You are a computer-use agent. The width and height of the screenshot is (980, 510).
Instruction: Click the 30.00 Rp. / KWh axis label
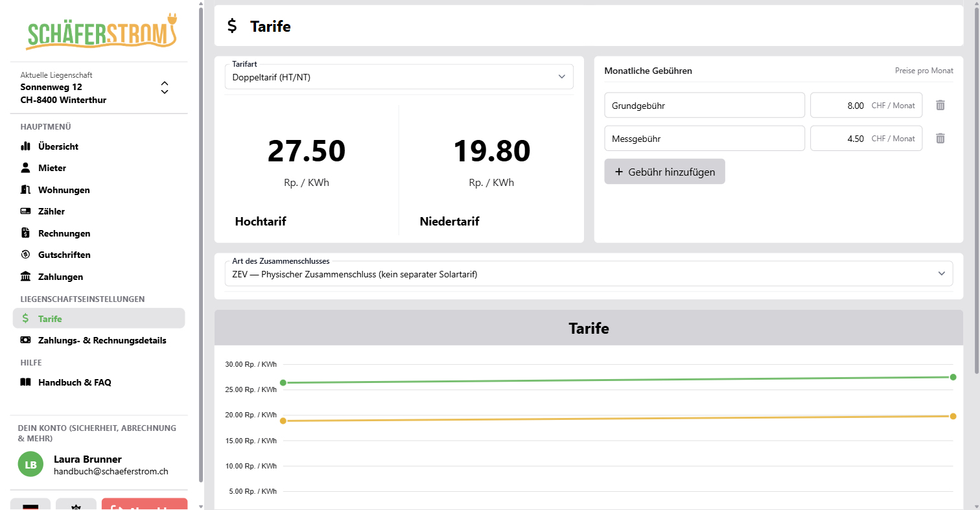pos(251,364)
